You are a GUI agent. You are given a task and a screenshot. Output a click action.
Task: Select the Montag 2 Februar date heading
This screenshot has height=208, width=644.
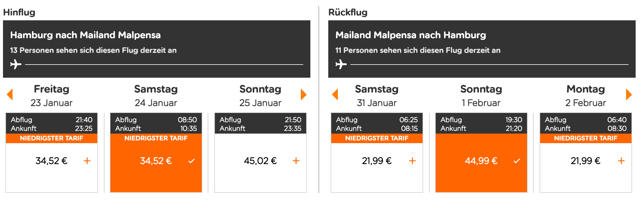pos(586,96)
